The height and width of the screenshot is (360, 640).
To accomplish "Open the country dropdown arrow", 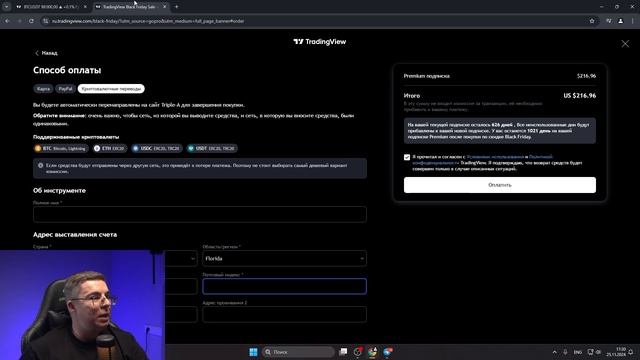I will (193, 258).
